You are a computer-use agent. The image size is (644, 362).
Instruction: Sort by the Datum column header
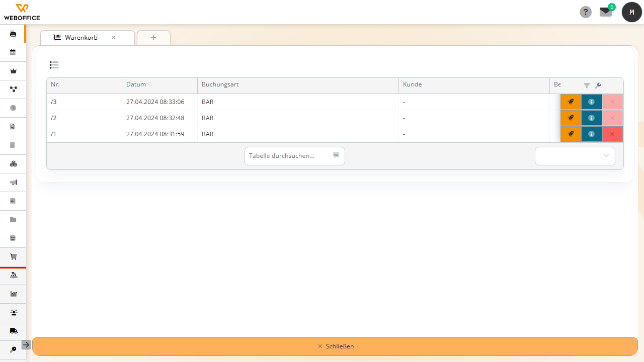159,85
